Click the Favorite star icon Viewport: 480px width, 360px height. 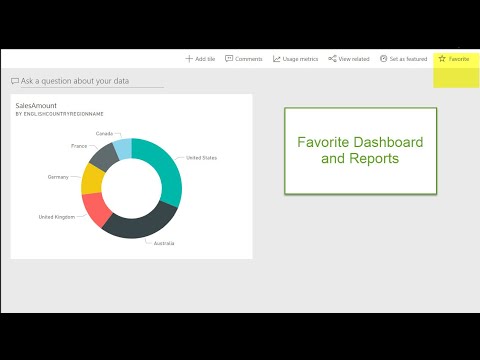pyautogui.click(x=442, y=59)
